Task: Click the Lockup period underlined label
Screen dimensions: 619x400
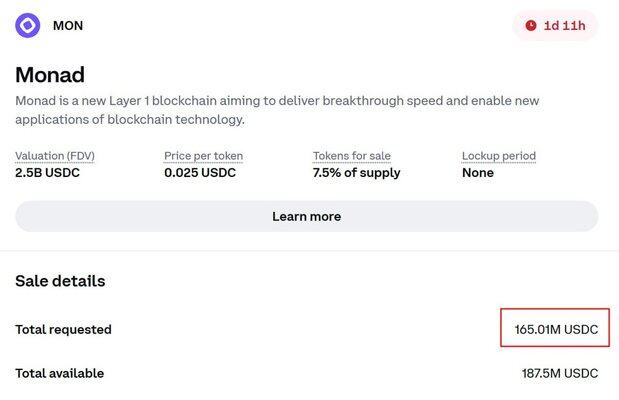Action: [x=499, y=156]
